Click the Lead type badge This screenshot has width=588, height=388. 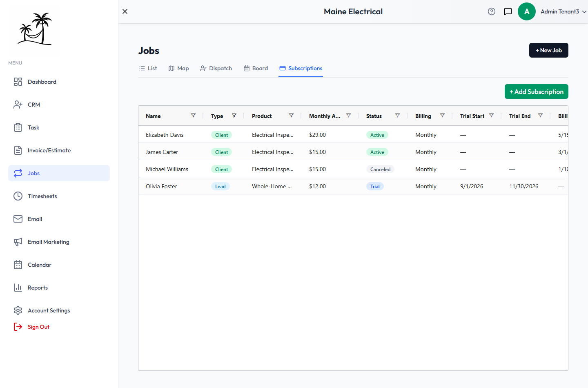click(220, 187)
